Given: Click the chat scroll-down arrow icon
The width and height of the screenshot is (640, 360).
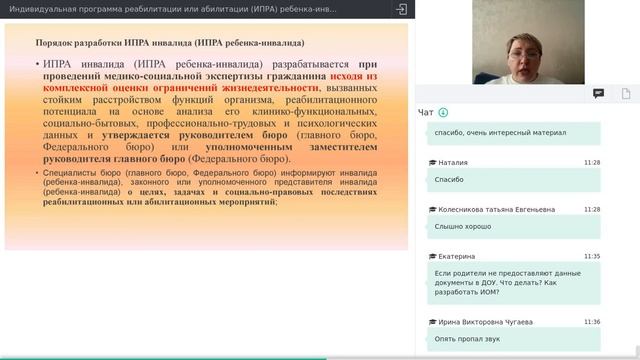Looking at the screenshot, I should coord(443,113).
